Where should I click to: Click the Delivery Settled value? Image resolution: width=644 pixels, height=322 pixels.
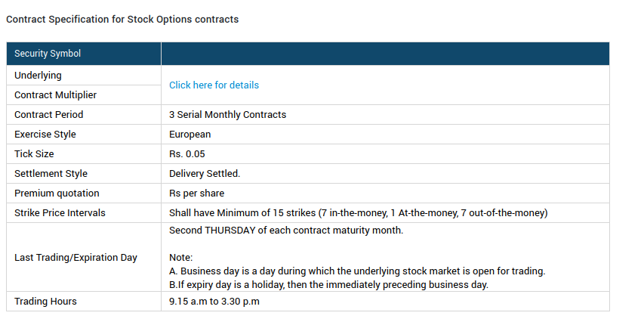205,174
